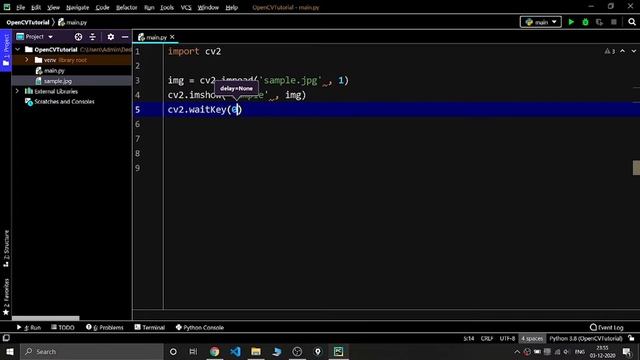Open Task View from the taskbar

point(193,351)
